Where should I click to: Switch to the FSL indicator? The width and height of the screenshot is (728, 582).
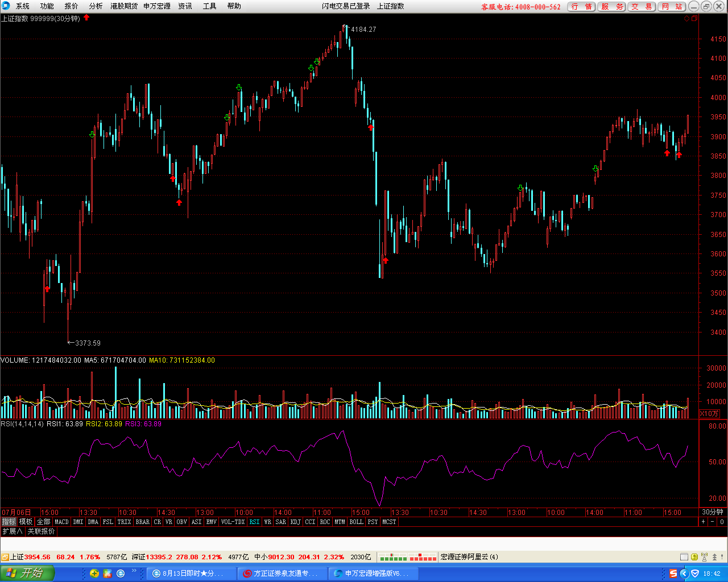pos(108,522)
